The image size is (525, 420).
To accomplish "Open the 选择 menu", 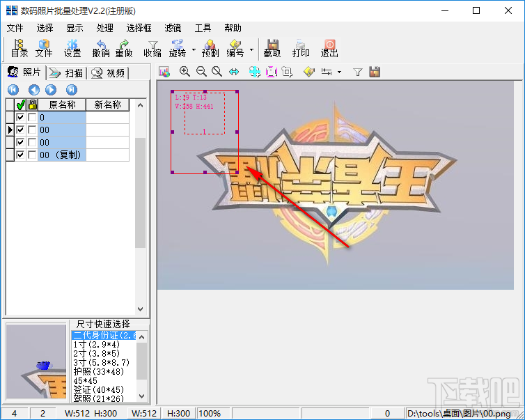I will 45,28.
